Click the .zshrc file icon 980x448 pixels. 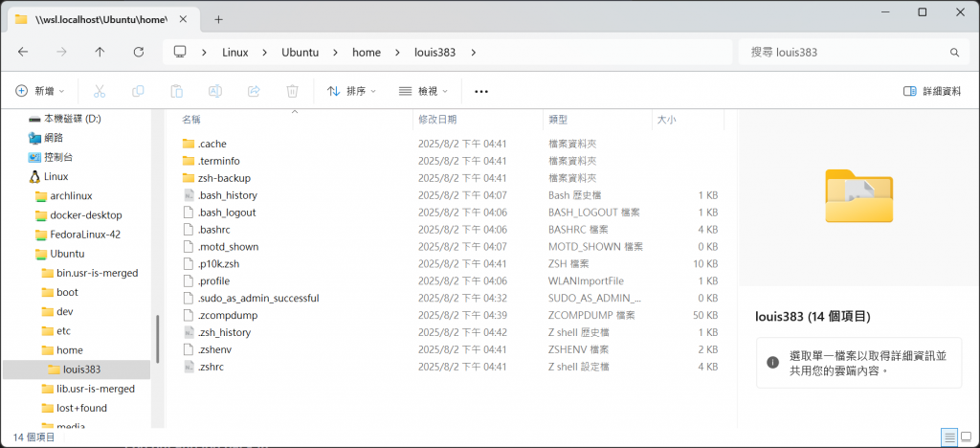189,367
